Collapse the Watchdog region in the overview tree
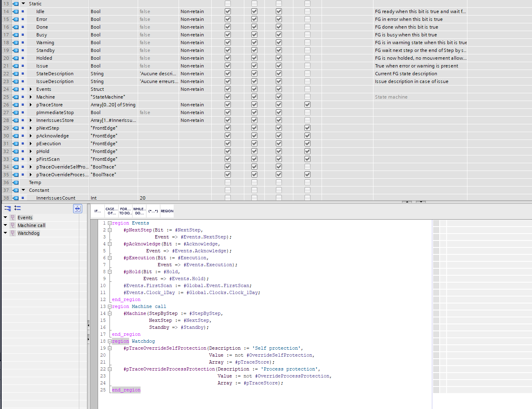The height and width of the screenshot is (409, 532). (x=5, y=233)
